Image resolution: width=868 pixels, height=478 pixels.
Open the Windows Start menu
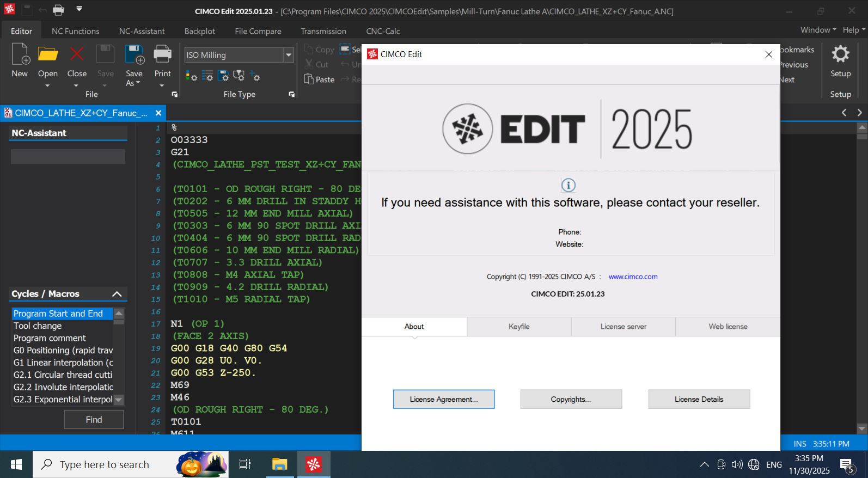pos(16,464)
